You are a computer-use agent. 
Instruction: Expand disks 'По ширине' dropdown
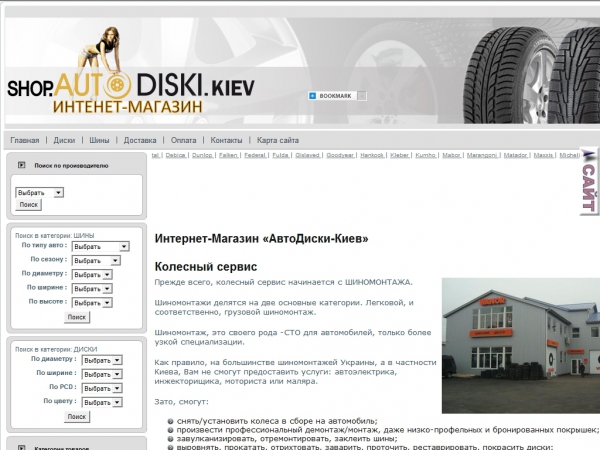[102, 374]
